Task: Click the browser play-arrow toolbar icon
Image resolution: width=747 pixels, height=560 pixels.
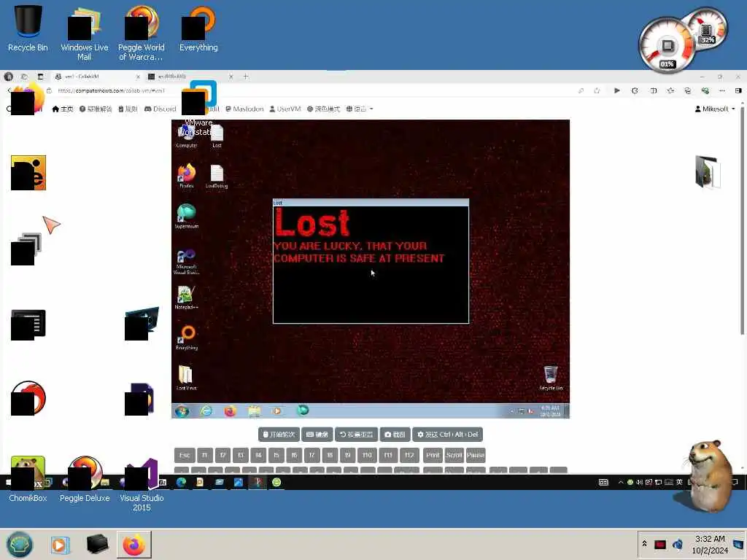Action: click(x=617, y=90)
